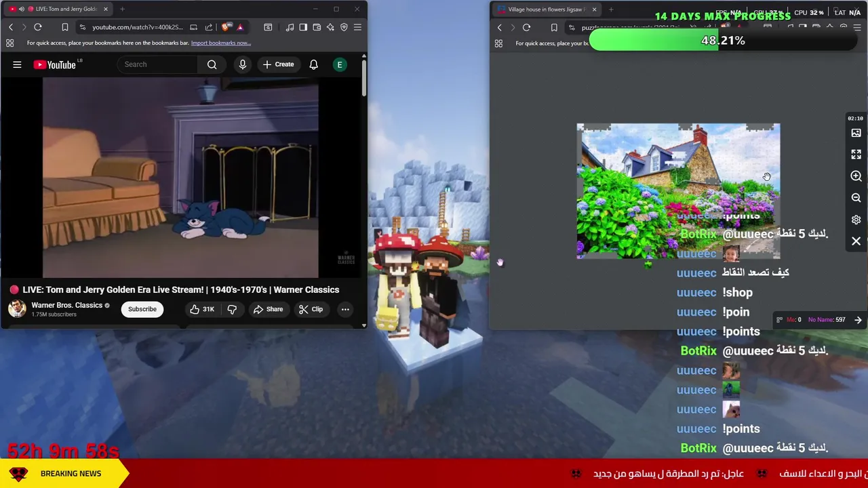
Task: Go back in the YouTube browser window
Action: 11,27
